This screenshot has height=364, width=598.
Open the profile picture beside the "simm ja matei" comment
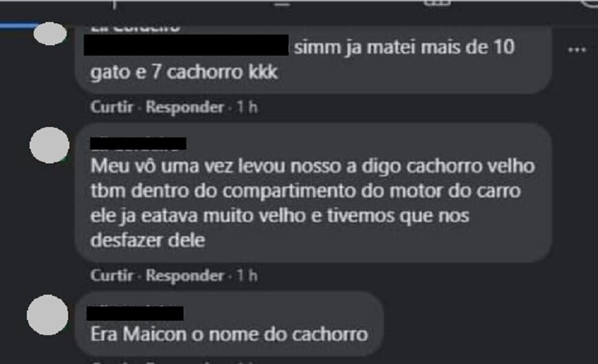(50, 34)
